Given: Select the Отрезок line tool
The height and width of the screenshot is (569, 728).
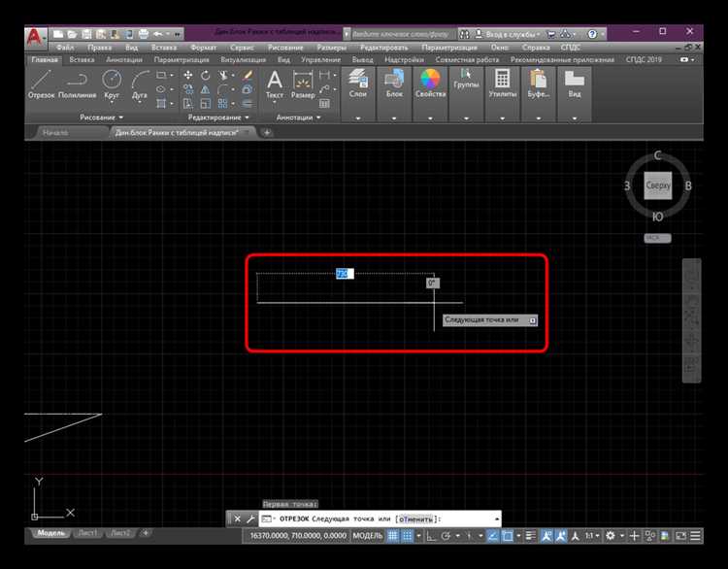Looking at the screenshot, I should 42,84.
